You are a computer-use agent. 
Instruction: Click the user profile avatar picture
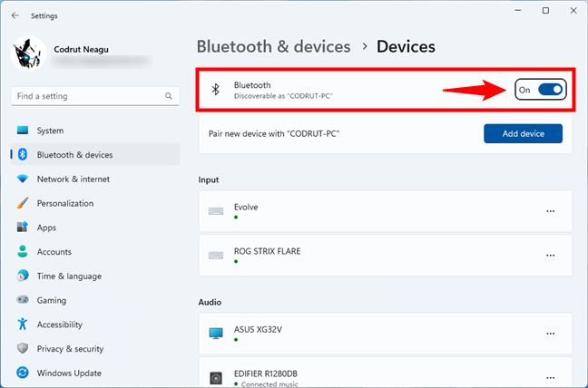(x=28, y=53)
